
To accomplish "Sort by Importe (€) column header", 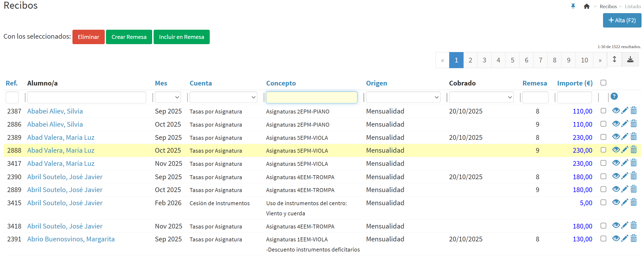I will point(575,83).
